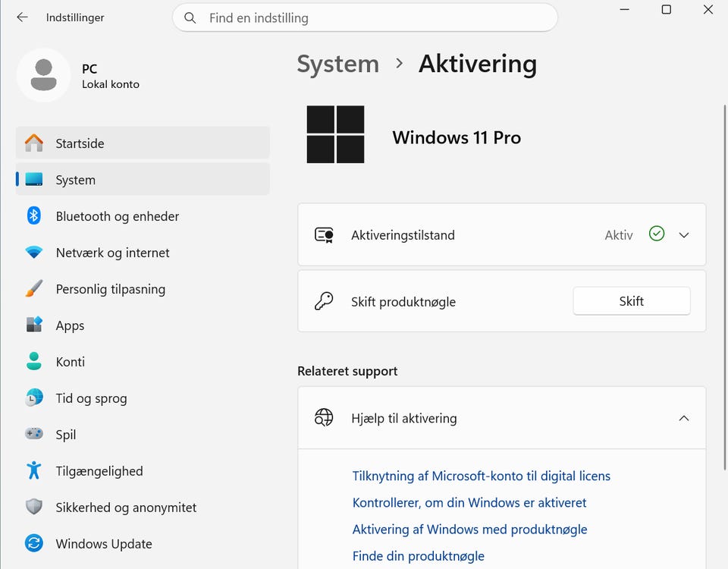The image size is (728, 569).
Task: Expand the Aktiveringstilstand chevron
Action: coord(683,235)
